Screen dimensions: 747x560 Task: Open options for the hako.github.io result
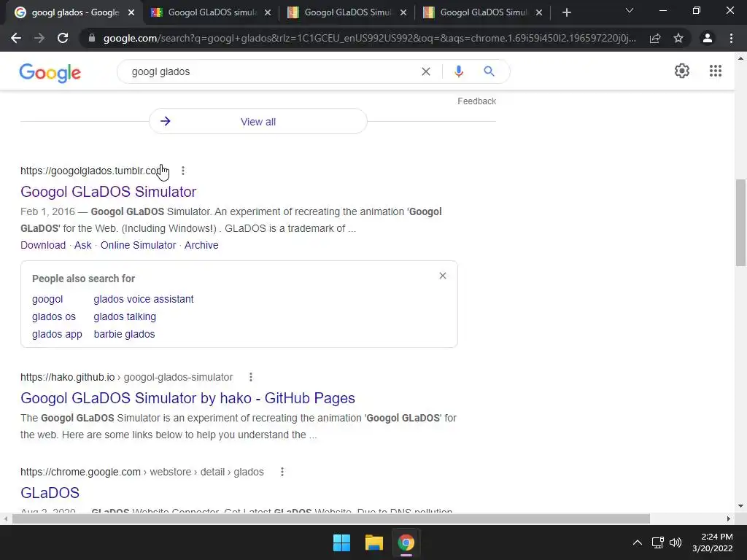(x=251, y=377)
